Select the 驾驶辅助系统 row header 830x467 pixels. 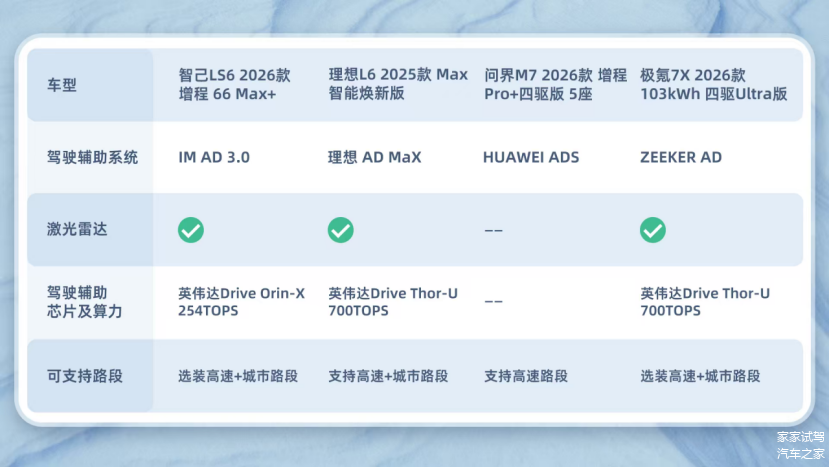[x=92, y=157]
